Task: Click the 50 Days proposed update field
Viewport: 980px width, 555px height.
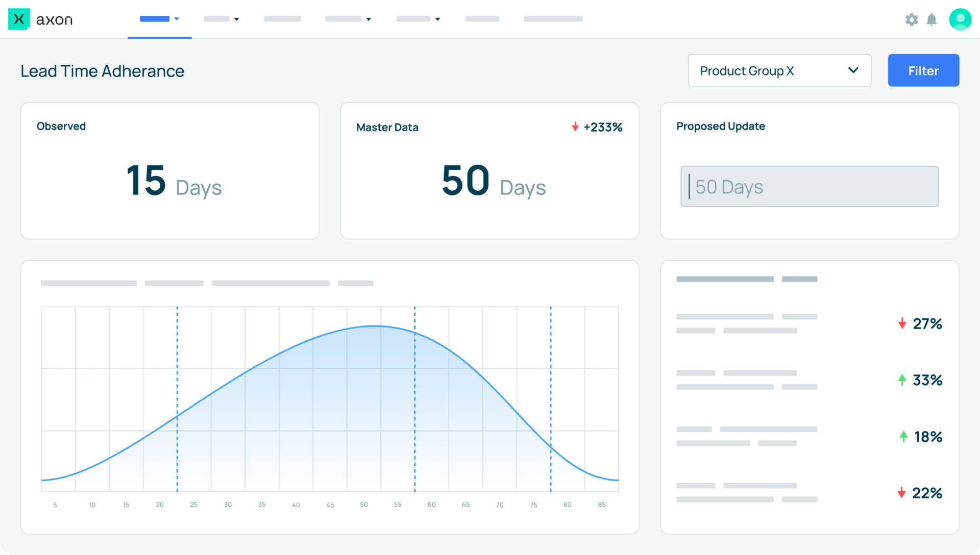Action: pos(810,186)
